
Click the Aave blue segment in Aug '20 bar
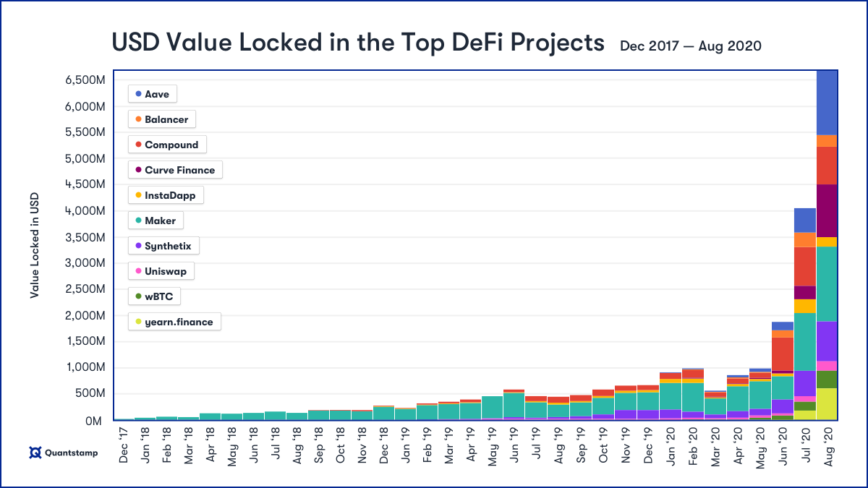827,103
